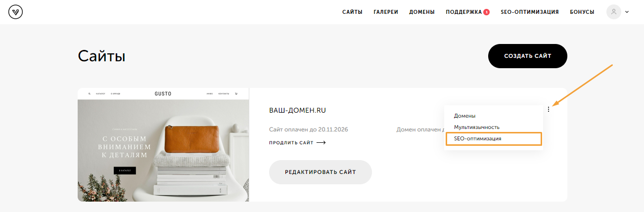This screenshot has width=644, height=212.
Task: Click the three-dot site options icon
Action: (x=549, y=109)
